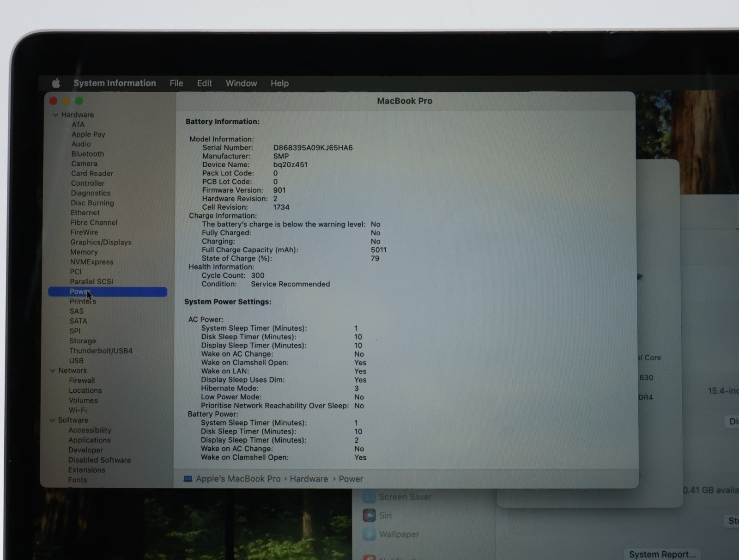This screenshot has width=739, height=560.
Task: Click the Screen Saver icon
Action: tap(369, 497)
